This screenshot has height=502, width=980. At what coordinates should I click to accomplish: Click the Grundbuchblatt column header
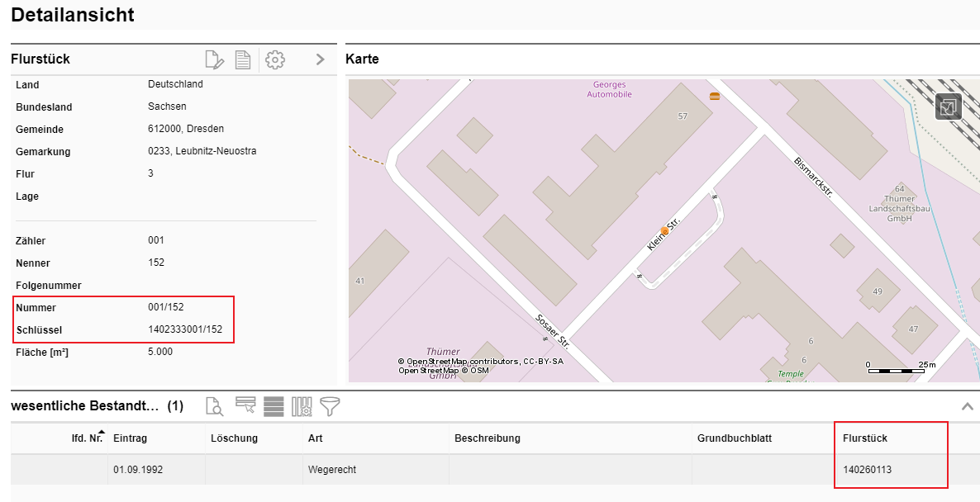tap(734, 438)
